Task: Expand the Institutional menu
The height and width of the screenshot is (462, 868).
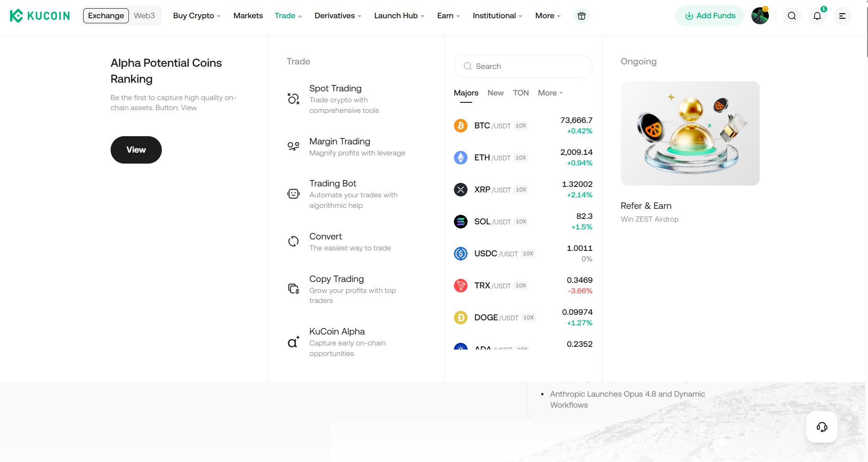Action: pyautogui.click(x=498, y=16)
